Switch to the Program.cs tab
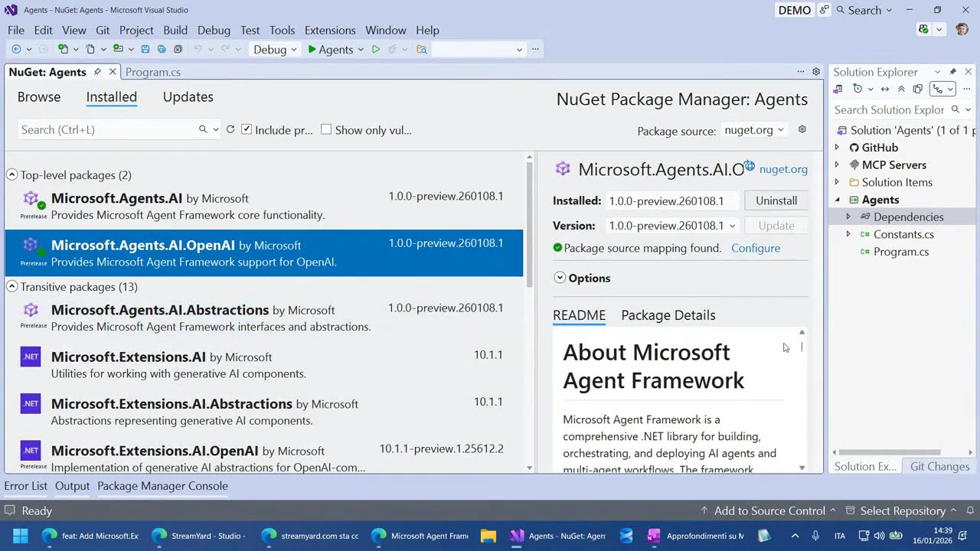 [153, 72]
